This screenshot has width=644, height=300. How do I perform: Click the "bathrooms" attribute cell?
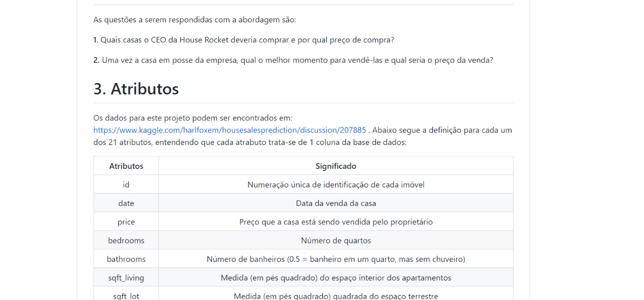coord(126,259)
